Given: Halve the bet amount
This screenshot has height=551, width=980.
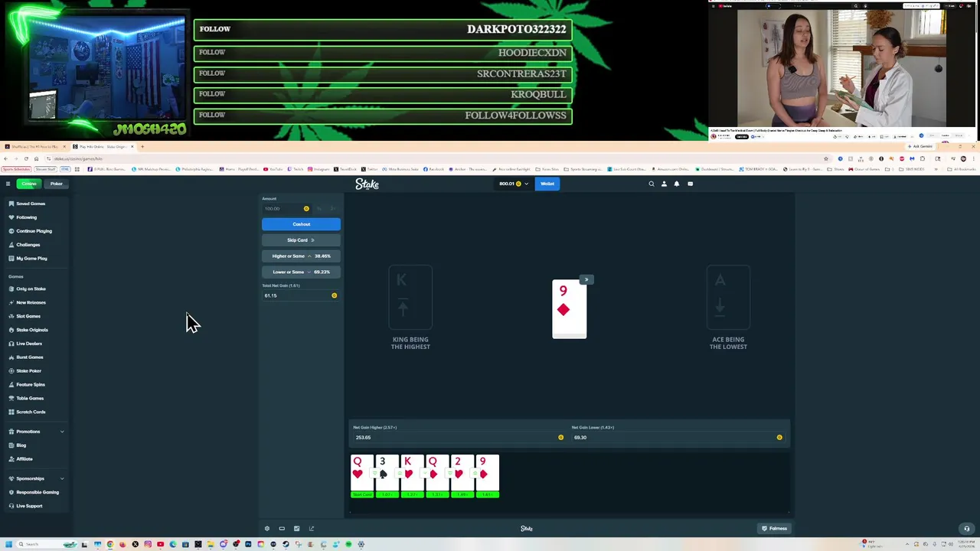Looking at the screenshot, I should (x=319, y=209).
